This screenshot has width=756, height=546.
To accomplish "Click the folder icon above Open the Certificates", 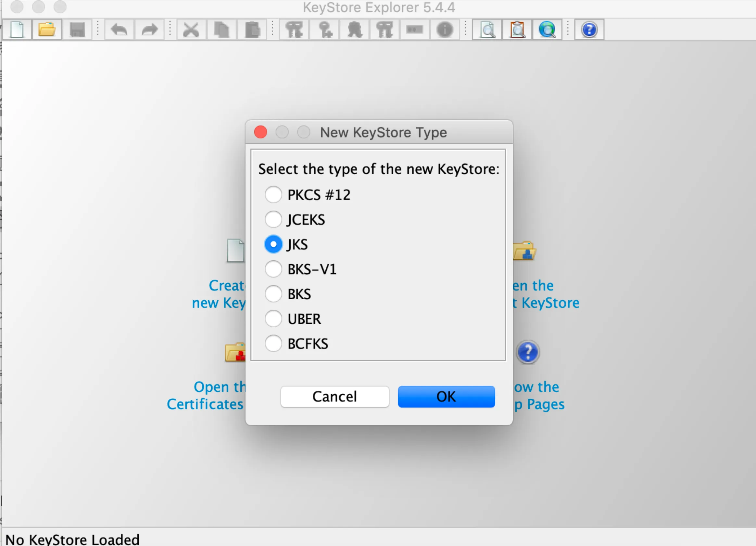I will 235,352.
